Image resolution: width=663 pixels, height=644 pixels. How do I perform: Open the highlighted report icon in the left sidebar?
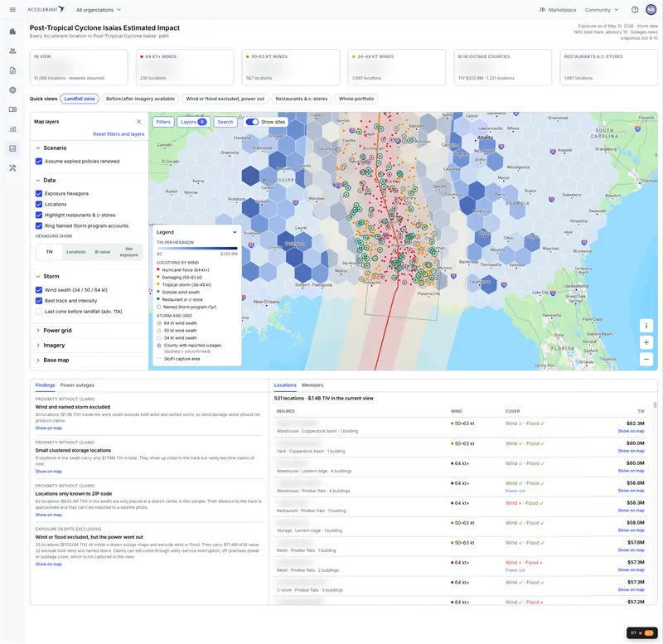click(x=12, y=148)
